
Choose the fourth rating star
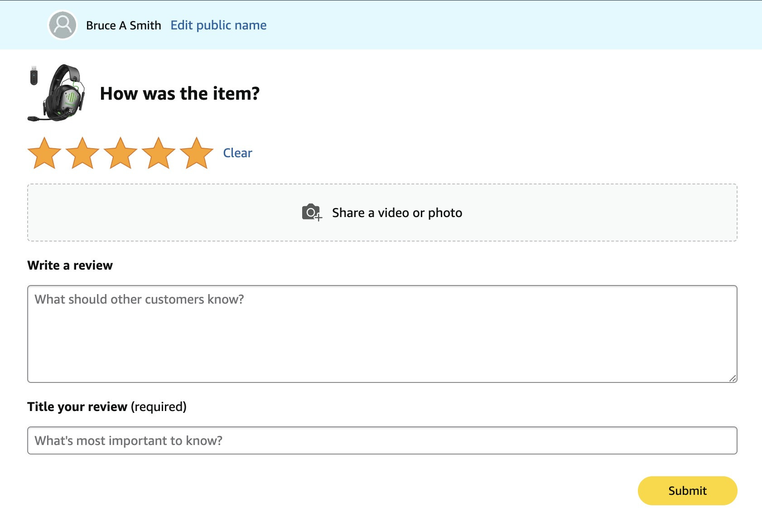coord(159,153)
